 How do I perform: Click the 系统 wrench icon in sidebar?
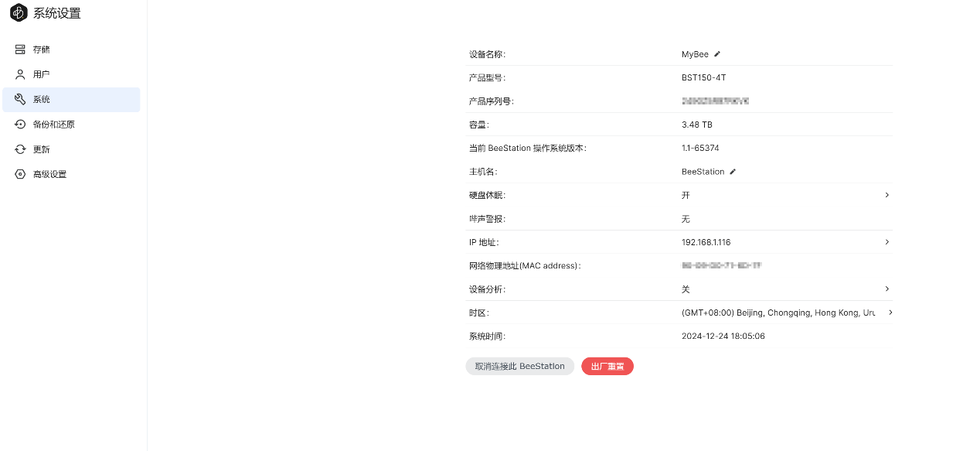pos(20,100)
